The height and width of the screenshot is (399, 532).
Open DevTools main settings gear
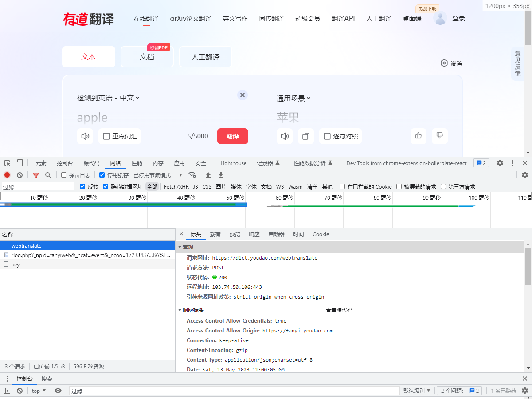[x=500, y=163]
